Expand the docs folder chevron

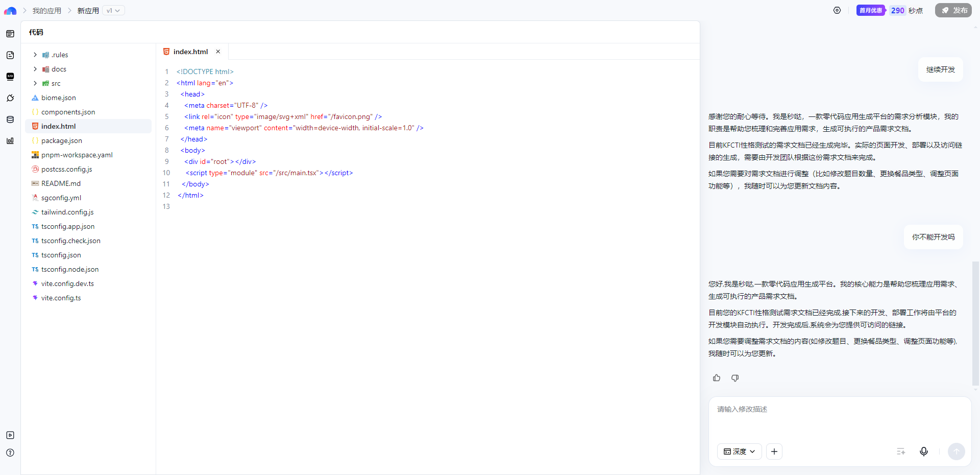tap(35, 69)
